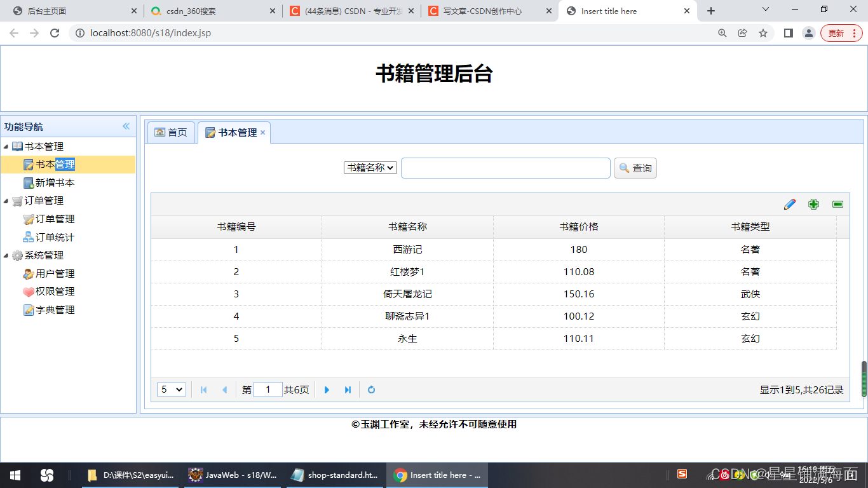Click the page number input field
Screen dimensions: 868x488
268,390
